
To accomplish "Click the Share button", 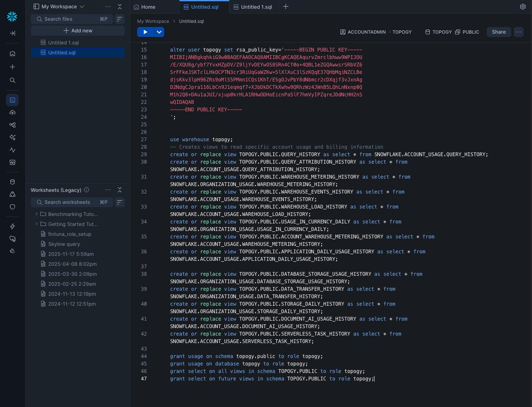I will tap(499, 32).
